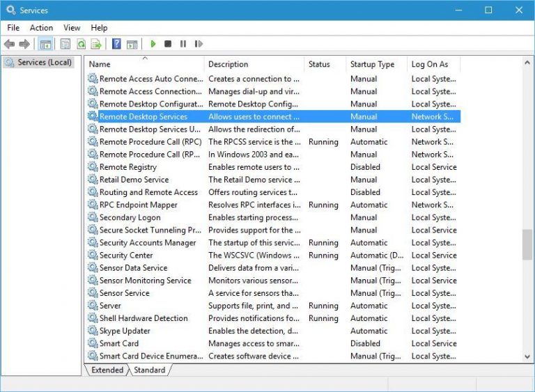Toggle the Show/Hide Action Pane icon

132,44
